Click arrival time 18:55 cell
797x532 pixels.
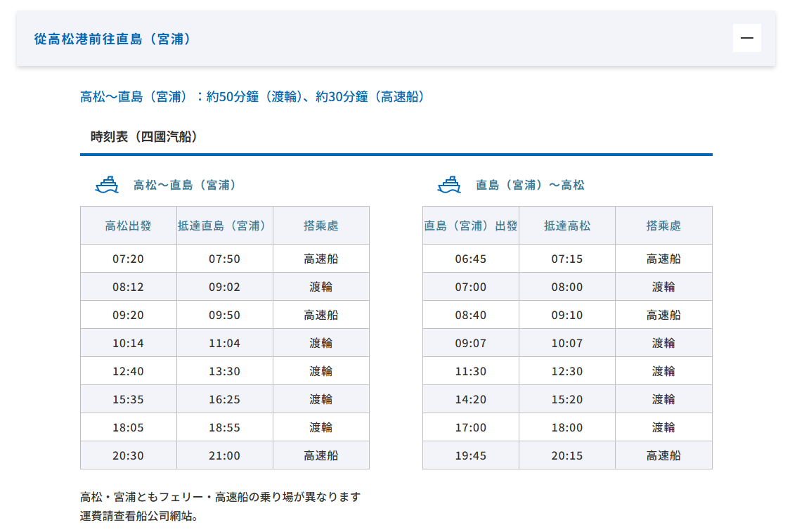[x=225, y=427]
